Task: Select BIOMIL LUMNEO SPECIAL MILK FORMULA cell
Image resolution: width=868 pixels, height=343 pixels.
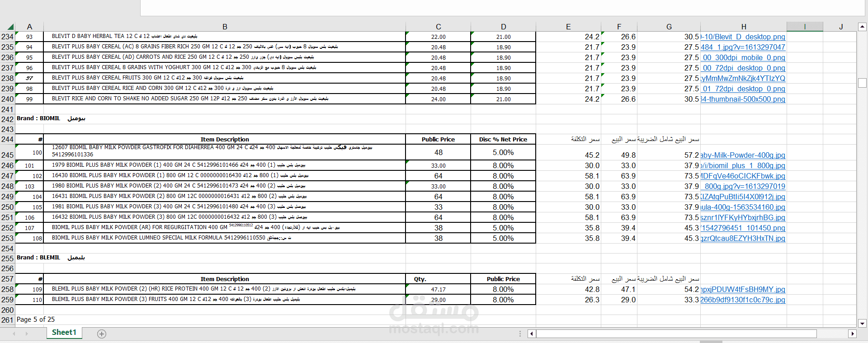Action: [225, 238]
